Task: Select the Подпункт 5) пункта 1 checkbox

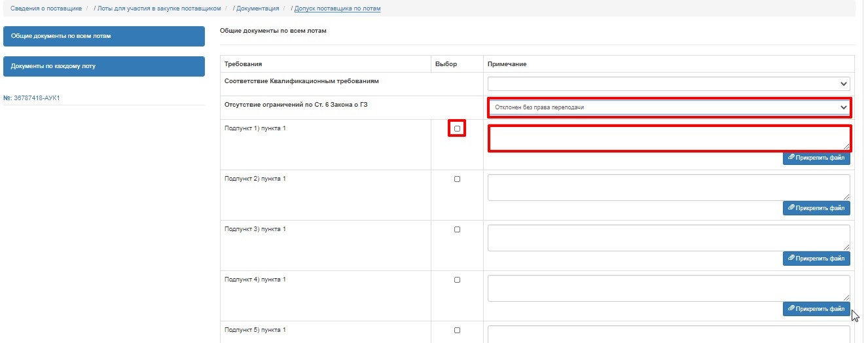Action: 457,331
